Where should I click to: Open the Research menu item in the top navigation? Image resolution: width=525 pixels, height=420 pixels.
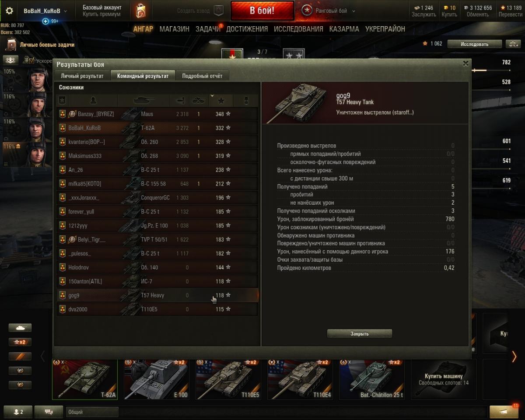pos(298,29)
